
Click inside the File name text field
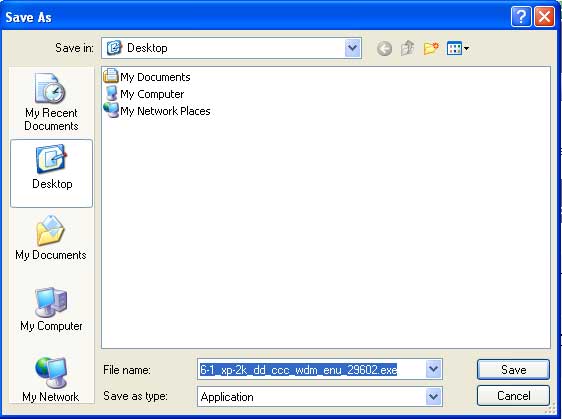[x=311, y=369]
